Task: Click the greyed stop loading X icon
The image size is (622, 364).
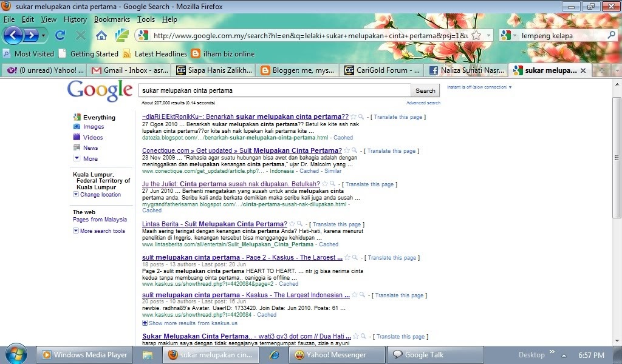Action: click(x=81, y=36)
